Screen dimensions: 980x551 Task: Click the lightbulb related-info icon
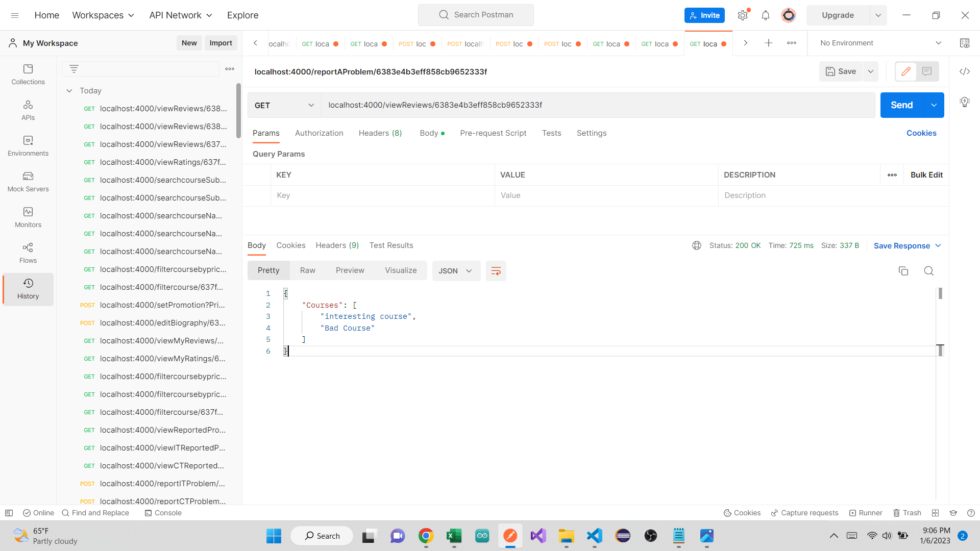965,102
